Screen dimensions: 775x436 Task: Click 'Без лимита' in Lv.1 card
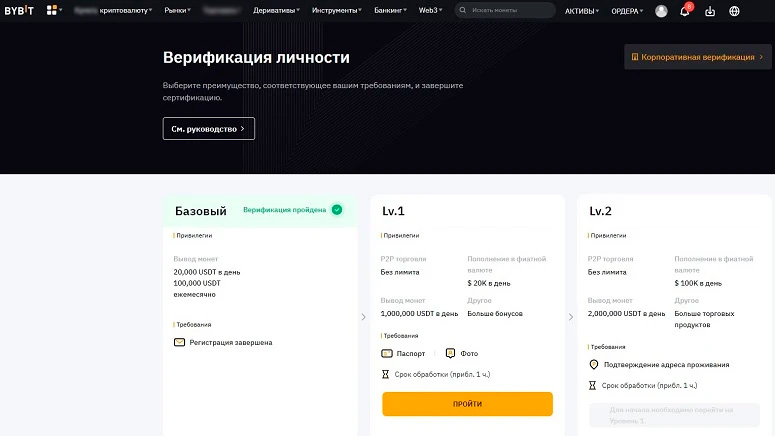point(400,272)
